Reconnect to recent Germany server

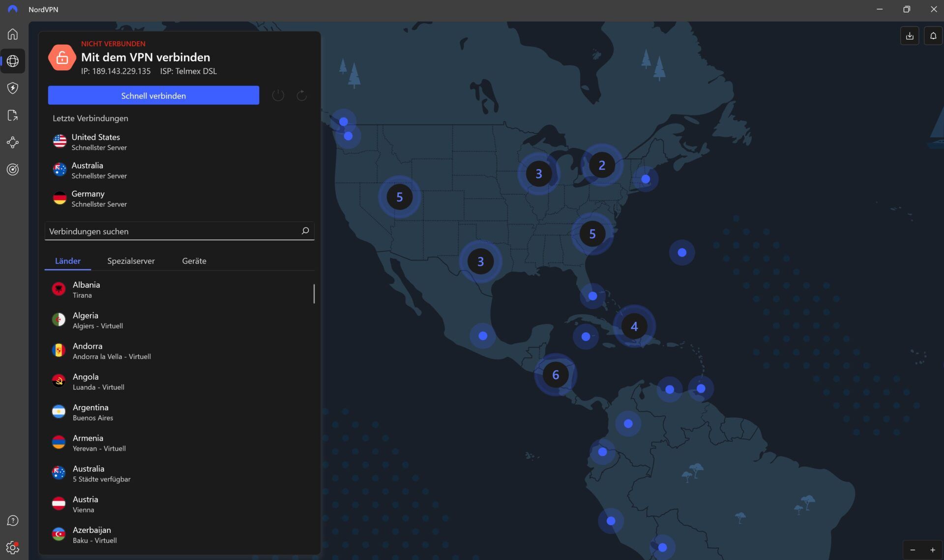tap(179, 198)
